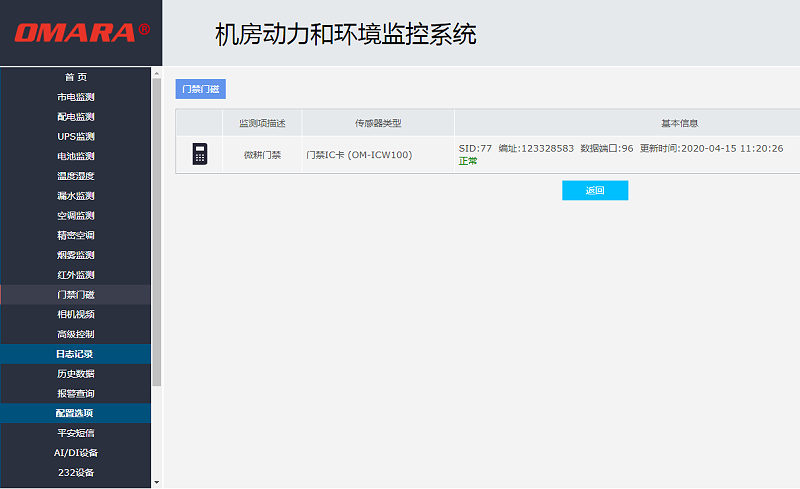Select 平安短信 configuration item
The height and width of the screenshot is (489, 800).
click(75, 433)
